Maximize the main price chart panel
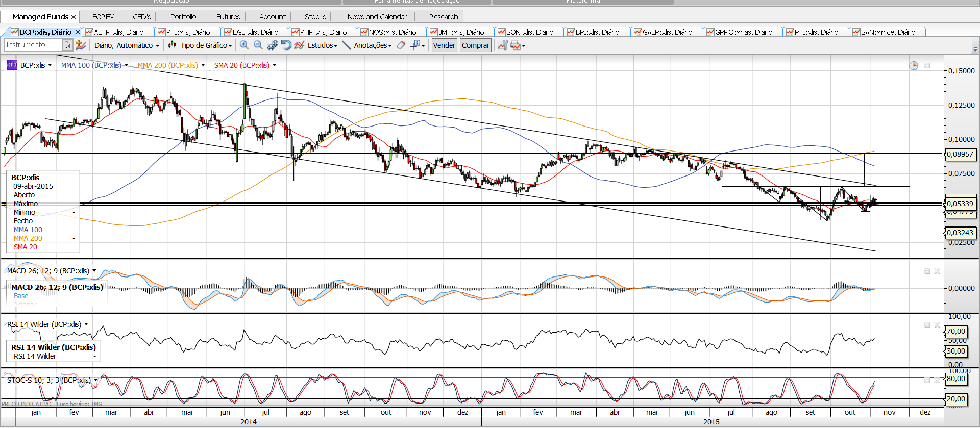 click(x=927, y=66)
